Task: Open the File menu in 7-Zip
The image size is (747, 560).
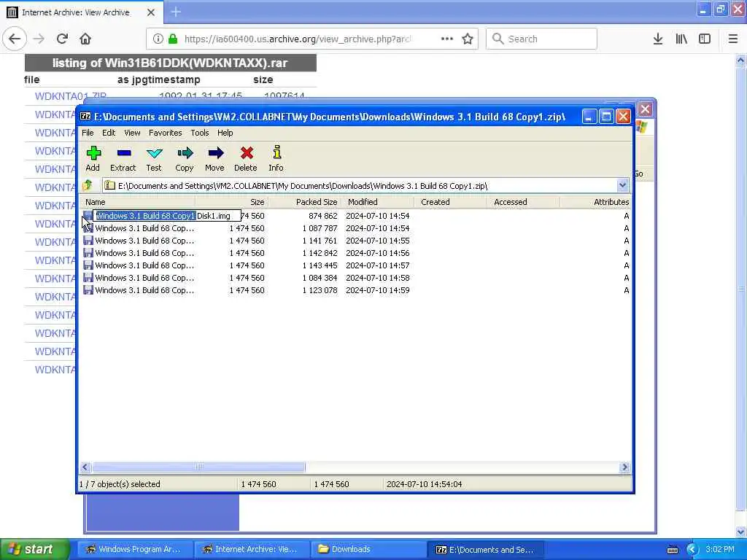Action: (88, 133)
